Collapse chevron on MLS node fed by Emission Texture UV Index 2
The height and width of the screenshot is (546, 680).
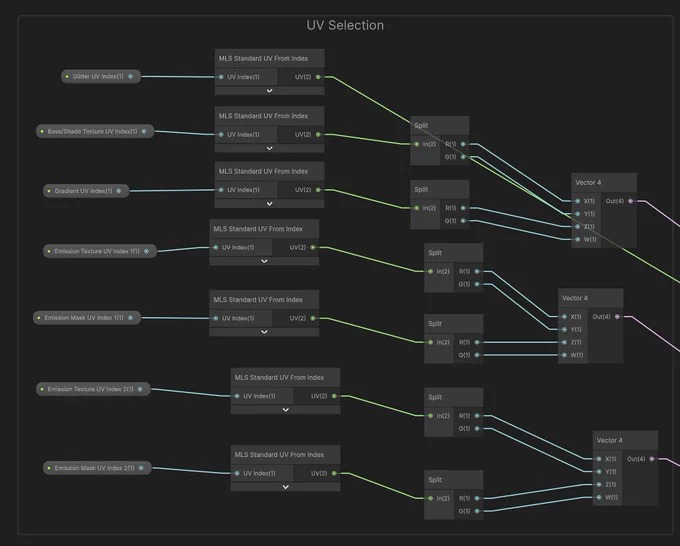click(x=285, y=410)
